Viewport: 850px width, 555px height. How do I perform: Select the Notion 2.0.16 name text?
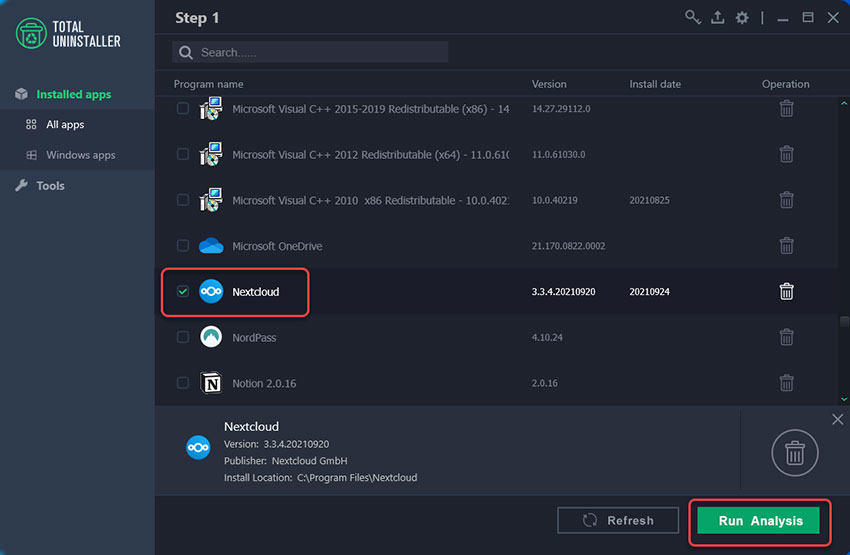(264, 383)
